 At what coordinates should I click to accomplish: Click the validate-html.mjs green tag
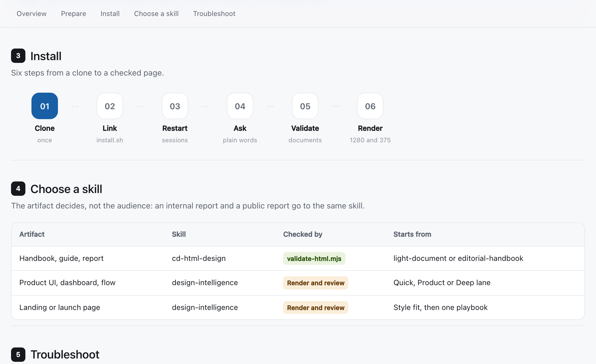(x=314, y=258)
